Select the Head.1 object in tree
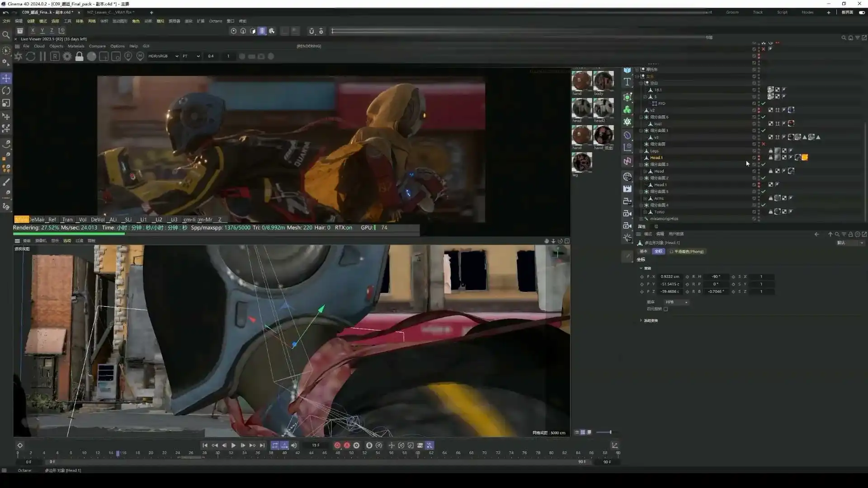 click(x=656, y=158)
